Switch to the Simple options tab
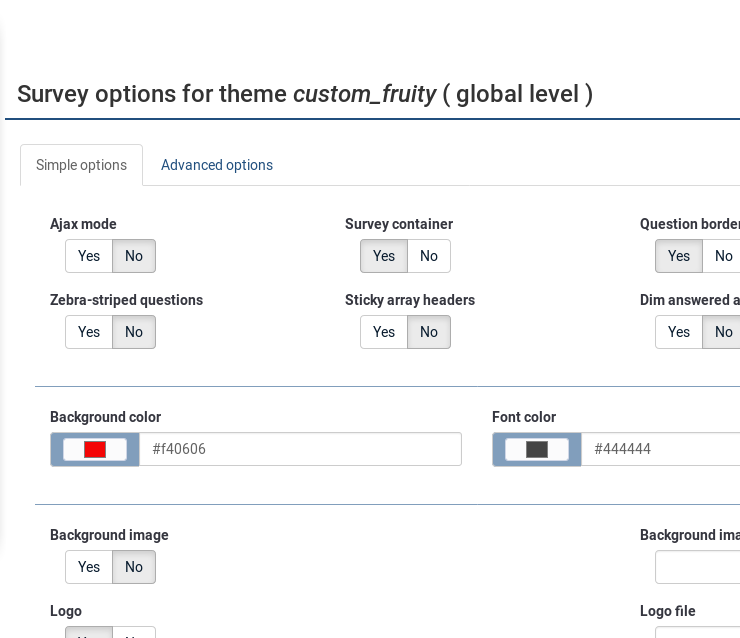 pyautogui.click(x=81, y=165)
